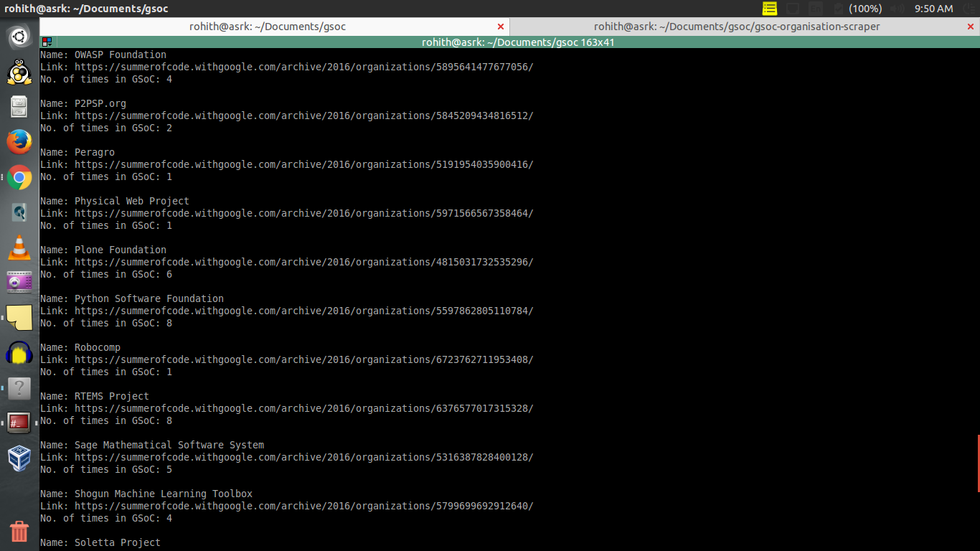Click the 'Name: OWASP Foundation' line
This screenshot has height=551, width=980.
point(103,55)
